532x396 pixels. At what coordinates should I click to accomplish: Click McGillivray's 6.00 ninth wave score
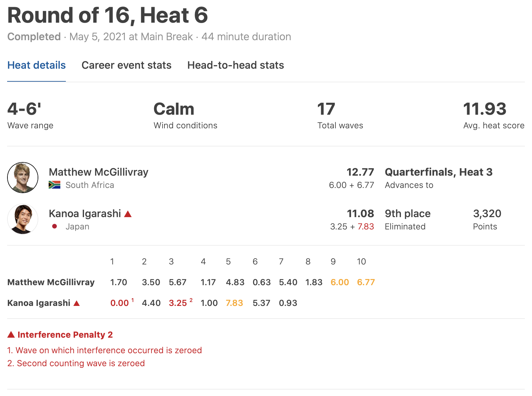339,282
